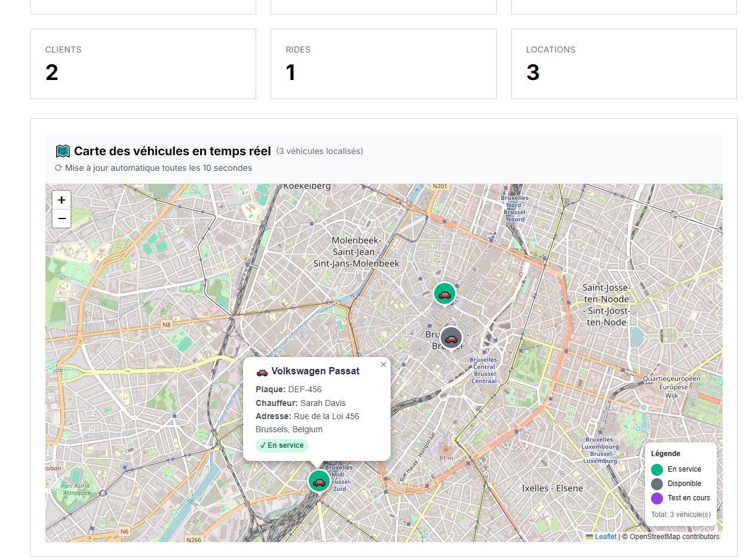Click the LOCATIONS stat card
Screen dimensions: 743x560
(624, 64)
